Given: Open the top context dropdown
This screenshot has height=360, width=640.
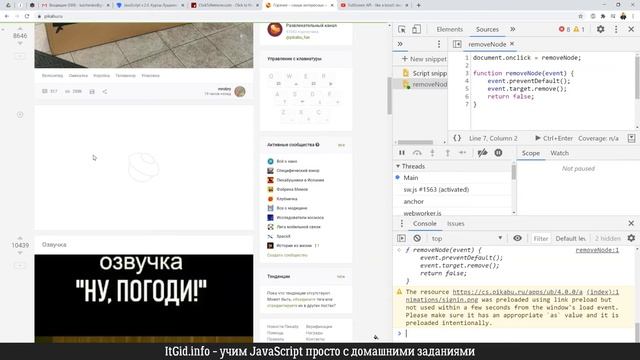Looking at the screenshot, I should pyautogui.click(x=467, y=238).
